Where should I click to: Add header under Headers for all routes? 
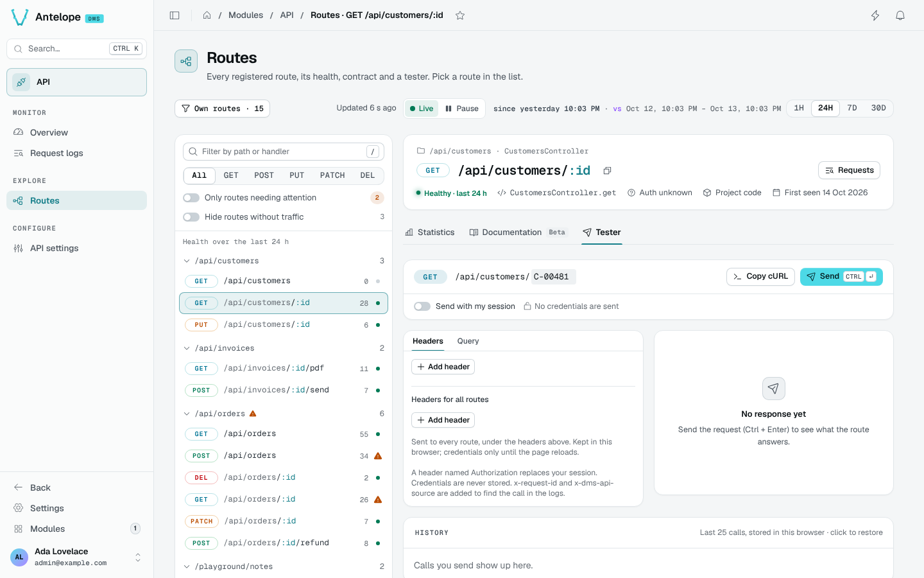pyautogui.click(x=443, y=420)
